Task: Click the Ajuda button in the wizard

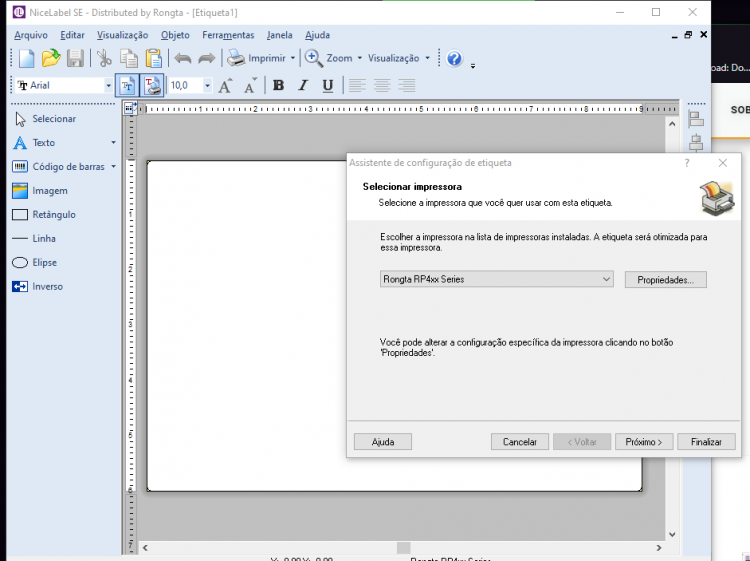Action: click(383, 442)
